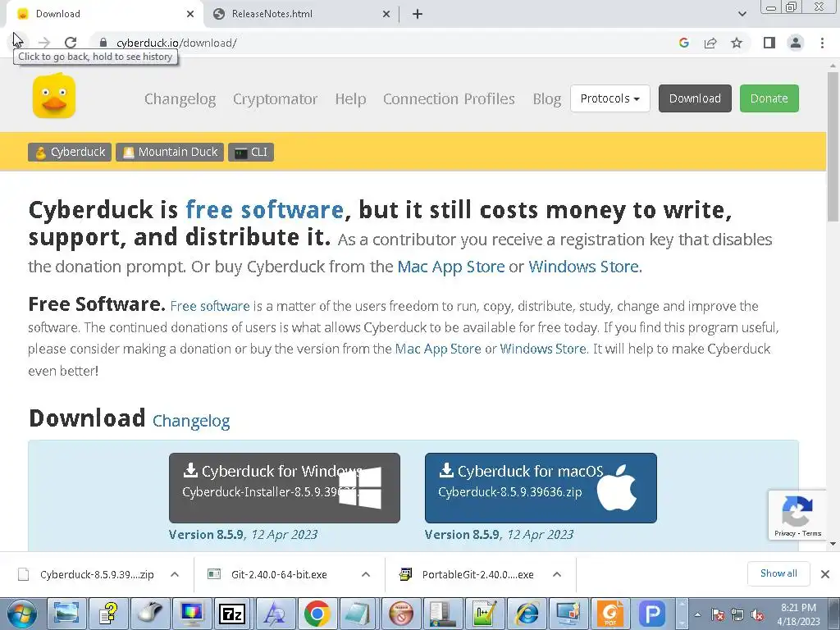
Task: Click the muted volume tray icon
Action: [x=757, y=615]
